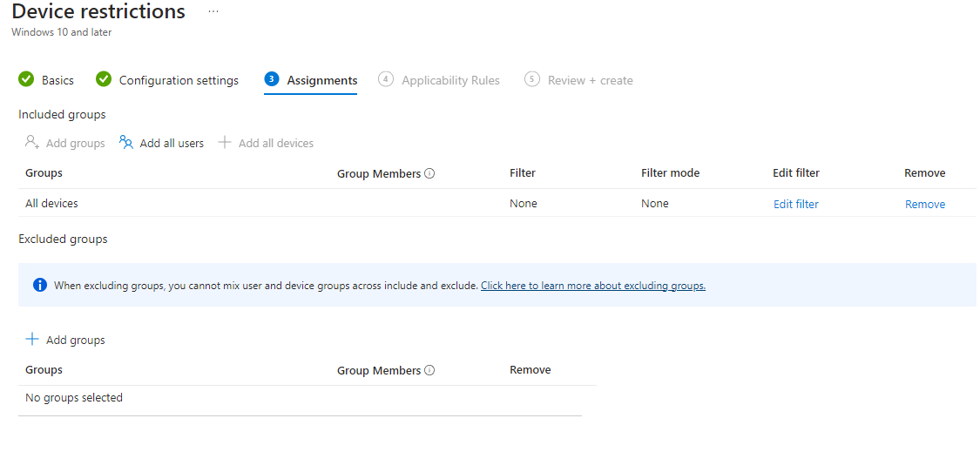Select the Assignments tab
Viewport: 980px width, 452px height.
pos(321,80)
